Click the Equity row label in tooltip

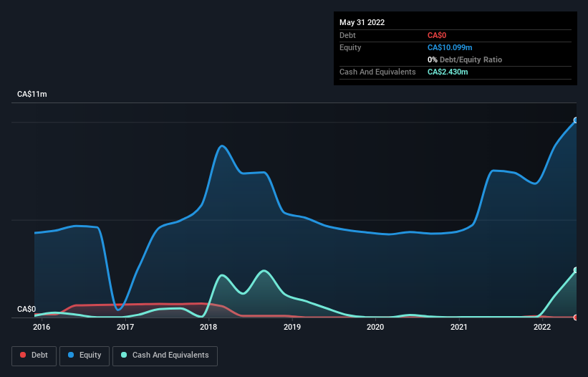[x=350, y=47]
